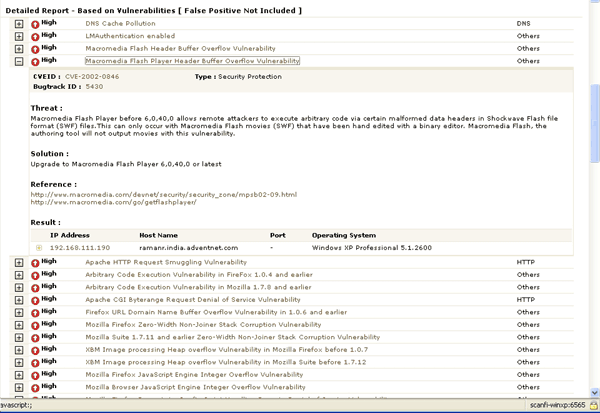Click the vertical scrollbar on the right edge
The height and width of the screenshot is (413, 600).
coord(594,200)
